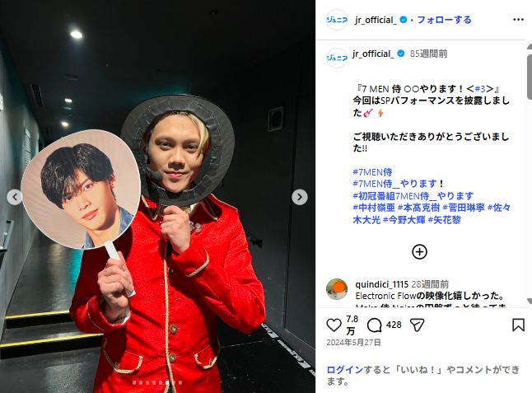Go to previous carousel photo
Image resolution: width=532 pixels, height=393 pixels.
(x=15, y=197)
